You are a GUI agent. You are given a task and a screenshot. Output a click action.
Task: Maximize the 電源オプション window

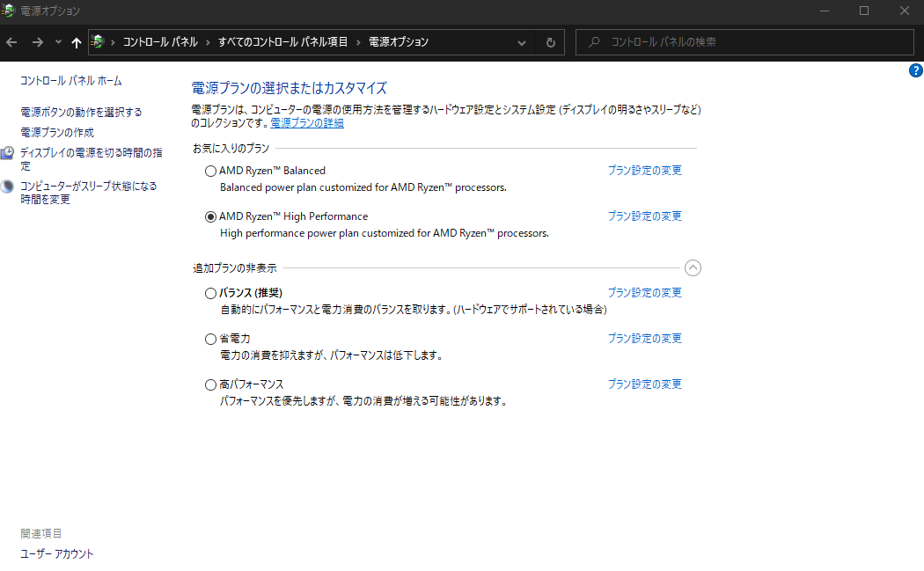pos(864,11)
